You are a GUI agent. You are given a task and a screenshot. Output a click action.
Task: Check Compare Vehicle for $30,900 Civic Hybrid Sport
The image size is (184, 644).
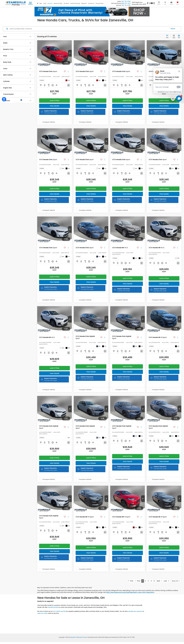(40, 479)
